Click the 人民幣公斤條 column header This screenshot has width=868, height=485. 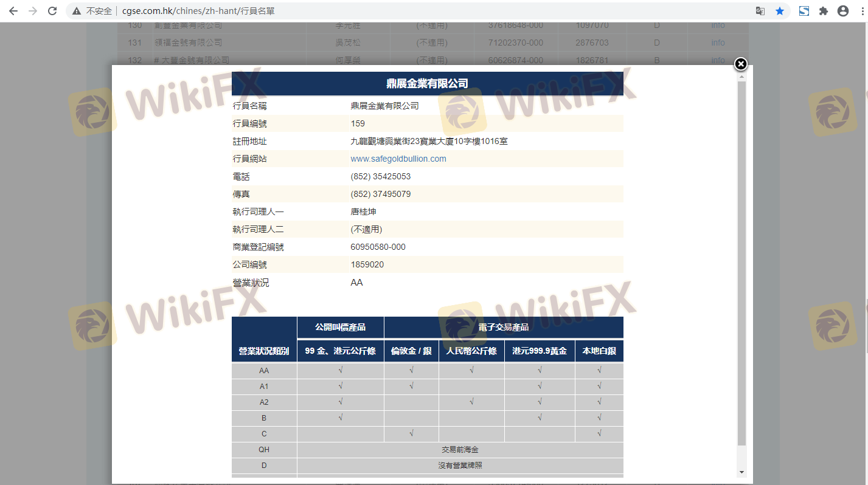(x=471, y=351)
